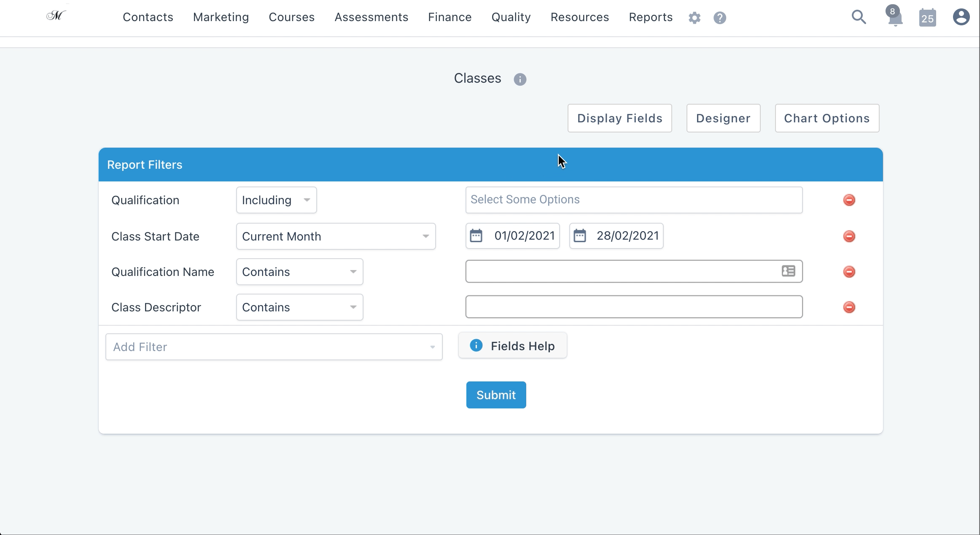The image size is (980, 535).
Task: Click the blue info icon in Fields Help
Action: point(476,346)
